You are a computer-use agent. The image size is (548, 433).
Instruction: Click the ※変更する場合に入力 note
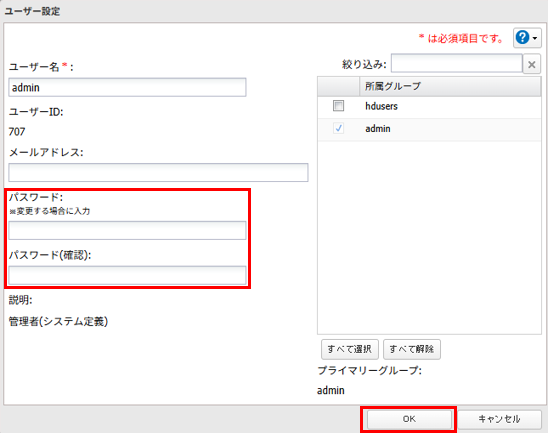[x=50, y=211]
